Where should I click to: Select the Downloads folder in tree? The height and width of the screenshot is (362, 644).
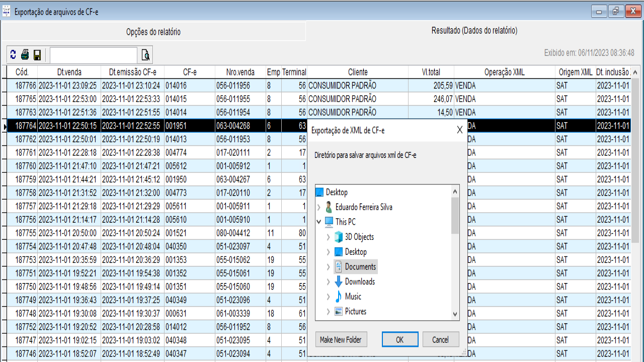click(359, 282)
